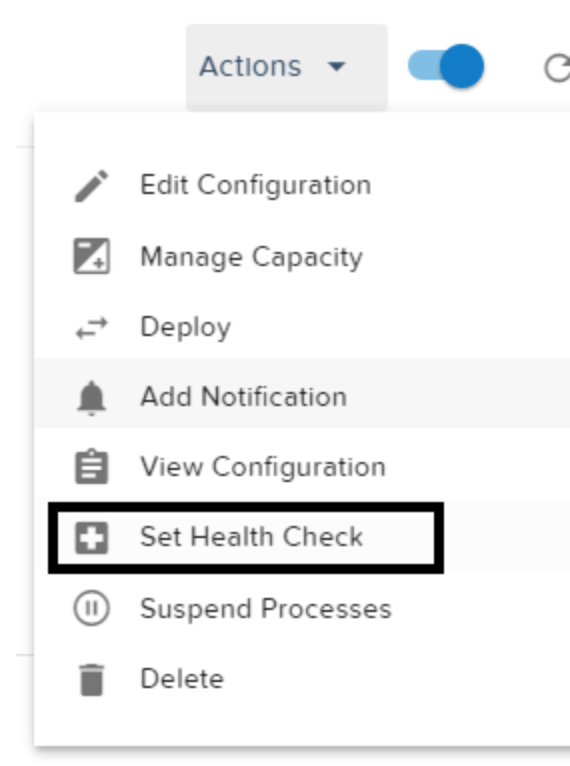Toggle the blue switch next to Actions

446,66
